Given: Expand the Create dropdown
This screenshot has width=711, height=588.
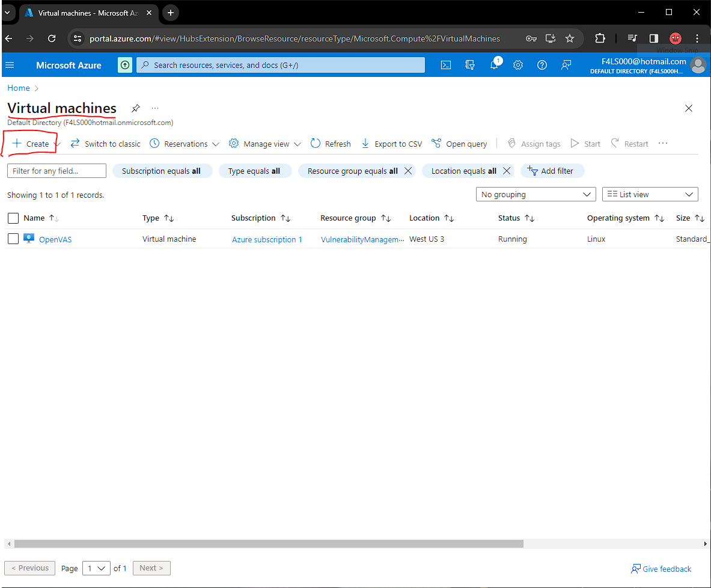Looking at the screenshot, I should pos(58,144).
